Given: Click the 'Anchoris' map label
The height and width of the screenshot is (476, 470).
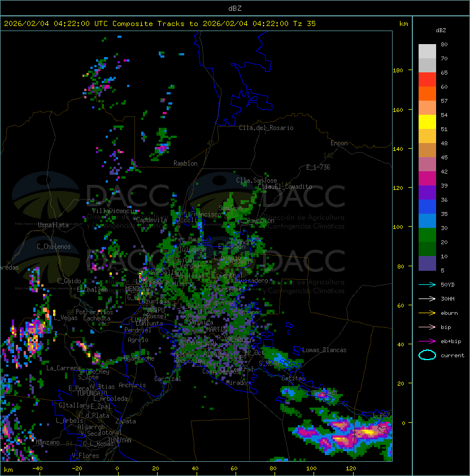Looking at the screenshot, I should pyautogui.click(x=132, y=385).
